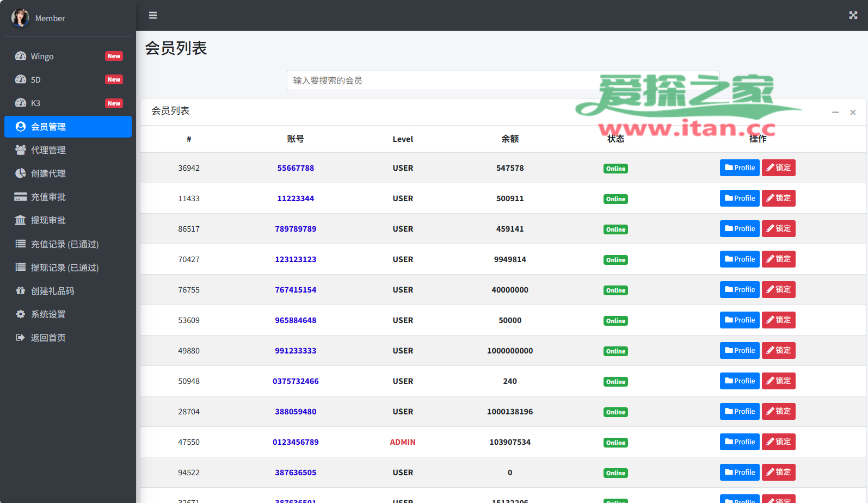
Task: Open account link 0123456789 of ADMIN
Action: click(296, 442)
